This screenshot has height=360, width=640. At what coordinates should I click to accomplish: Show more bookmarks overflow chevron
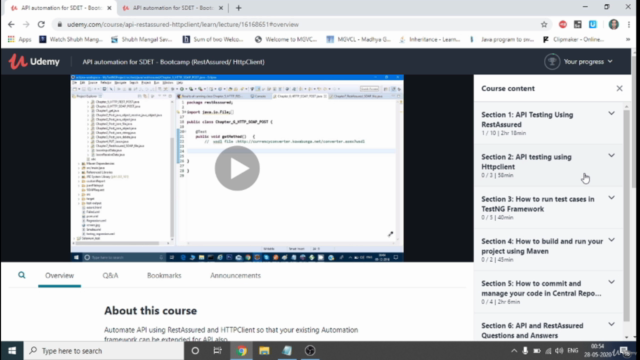(x=628, y=39)
